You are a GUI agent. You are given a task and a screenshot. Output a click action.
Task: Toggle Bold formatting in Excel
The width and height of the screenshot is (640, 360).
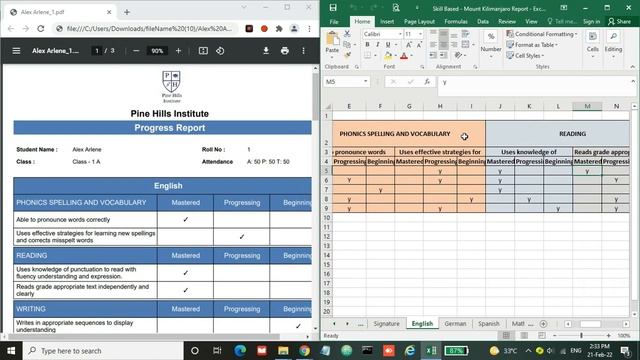[367, 44]
